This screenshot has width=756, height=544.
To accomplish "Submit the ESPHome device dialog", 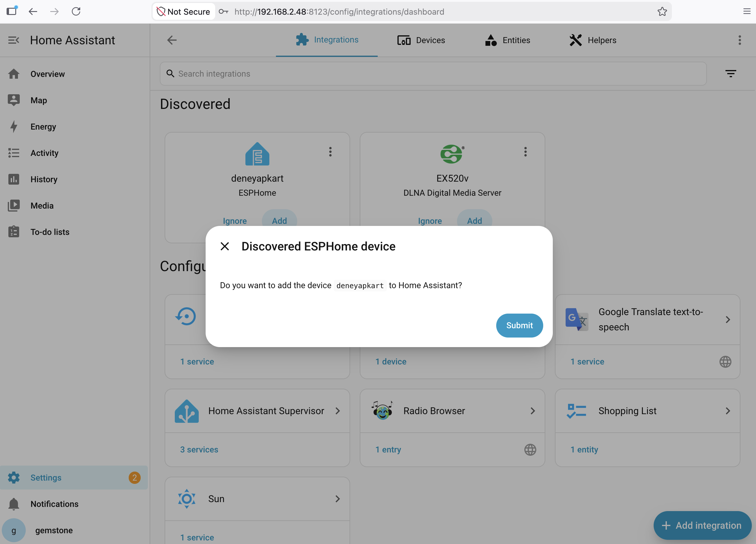I will coord(519,325).
